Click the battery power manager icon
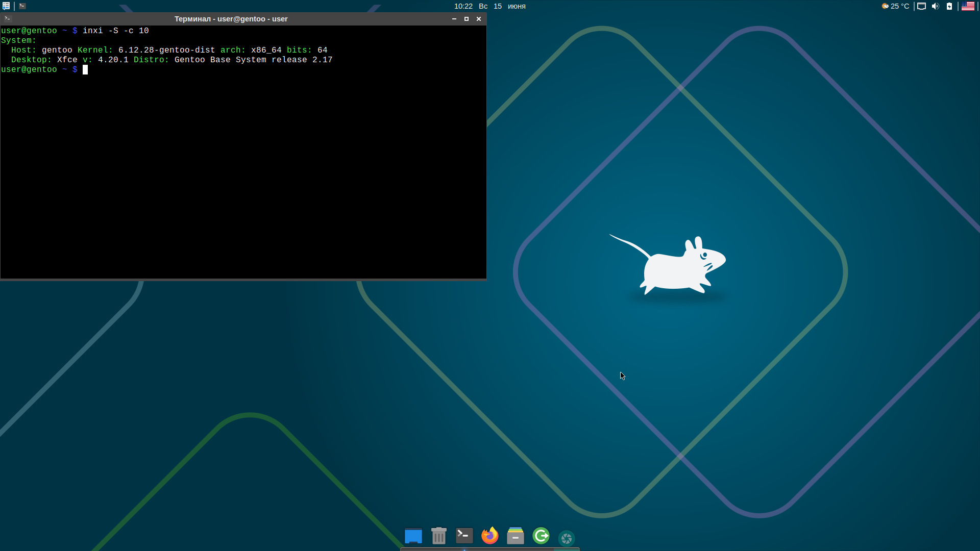Viewport: 980px width, 551px height. pyautogui.click(x=949, y=6)
